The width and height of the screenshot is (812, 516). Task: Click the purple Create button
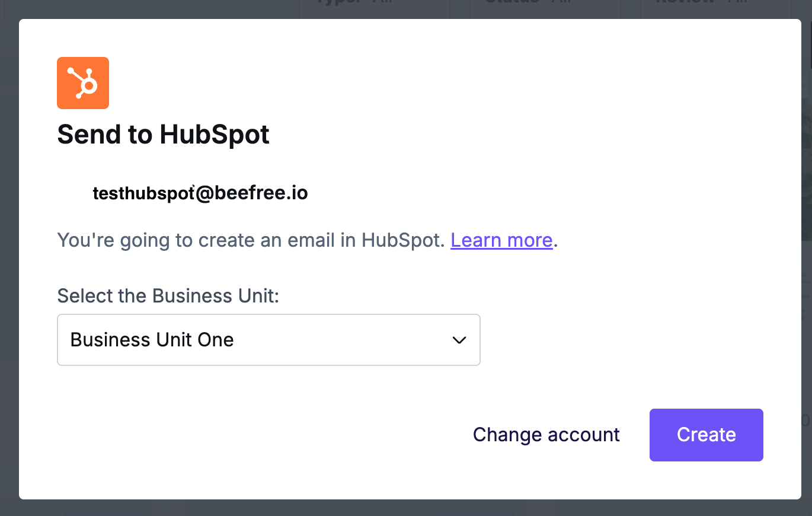click(x=706, y=435)
